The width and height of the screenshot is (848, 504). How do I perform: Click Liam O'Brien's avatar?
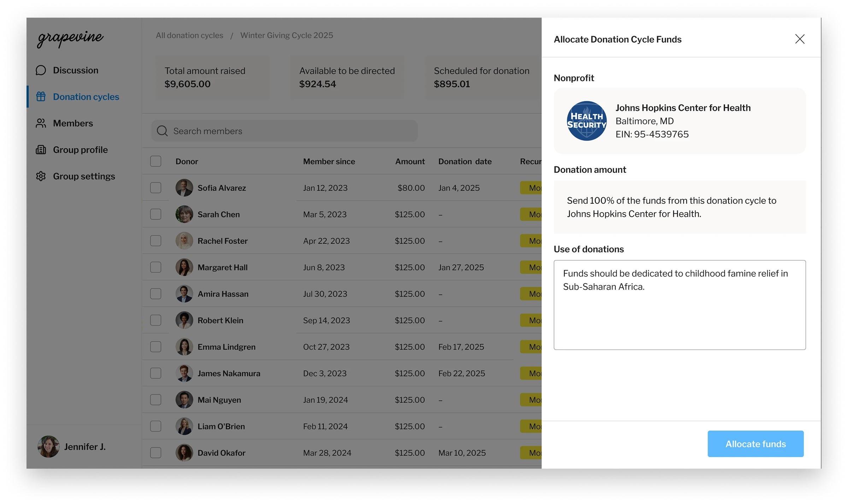[184, 426]
